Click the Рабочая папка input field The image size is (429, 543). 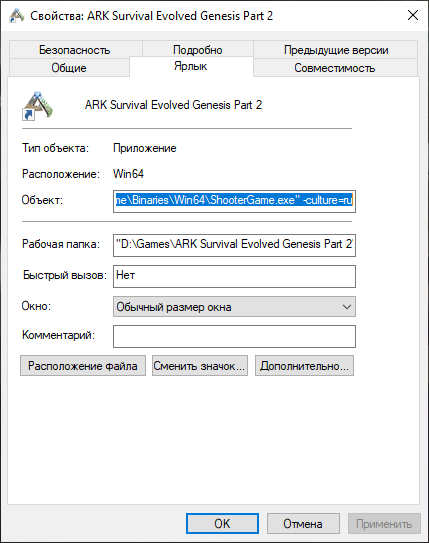pyautogui.click(x=234, y=245)
